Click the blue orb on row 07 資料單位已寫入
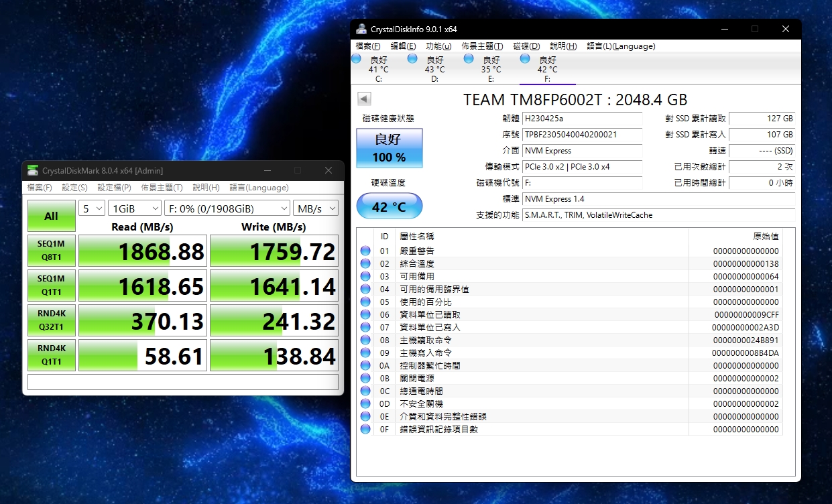The image size is (832, 504). coord(365,327)
